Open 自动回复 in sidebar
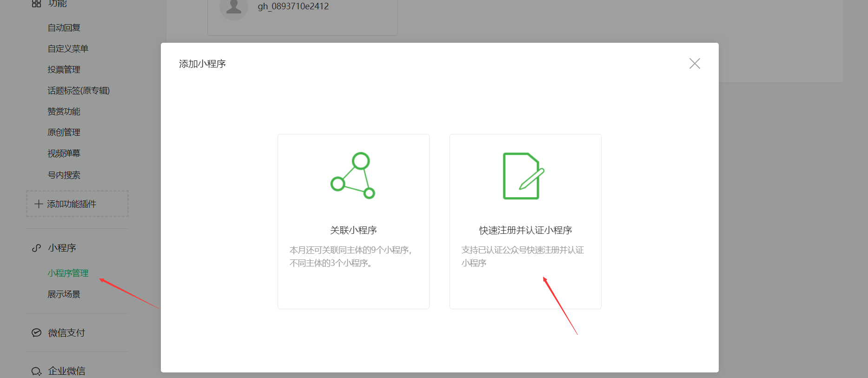This screenshot has width=868, height=378. click(x=64, y=28)
